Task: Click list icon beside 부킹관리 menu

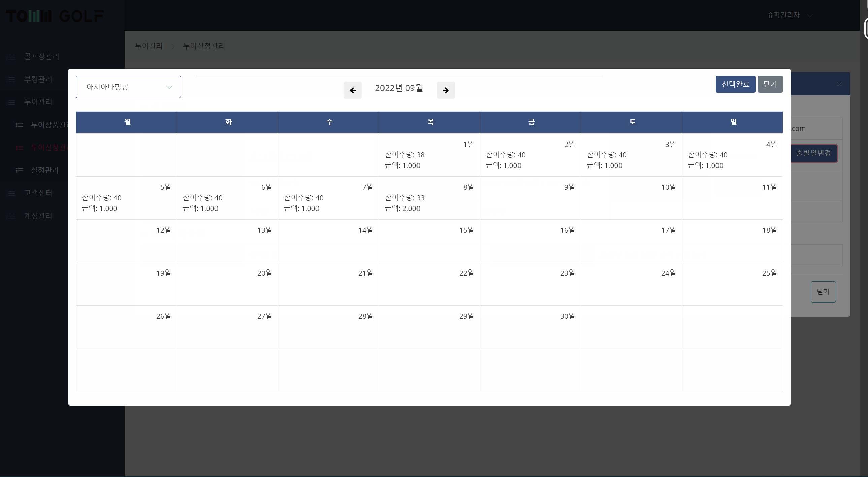Action: (11, 79)
